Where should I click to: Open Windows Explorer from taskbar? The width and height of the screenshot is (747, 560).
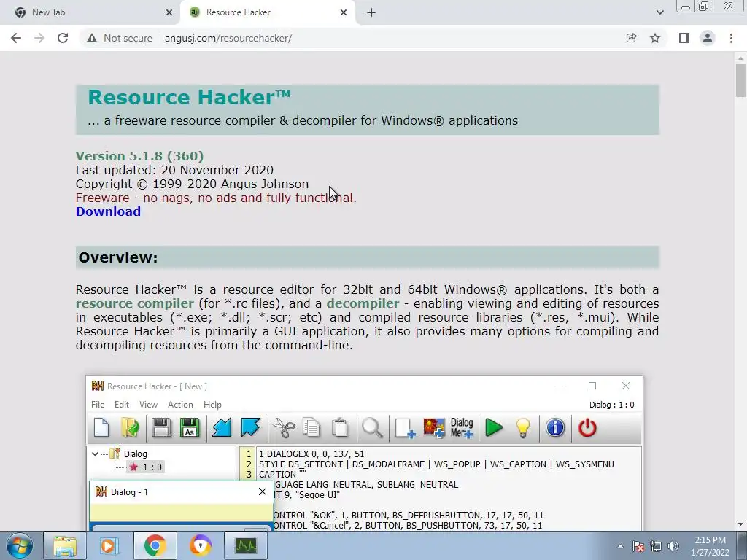[64, 545]
